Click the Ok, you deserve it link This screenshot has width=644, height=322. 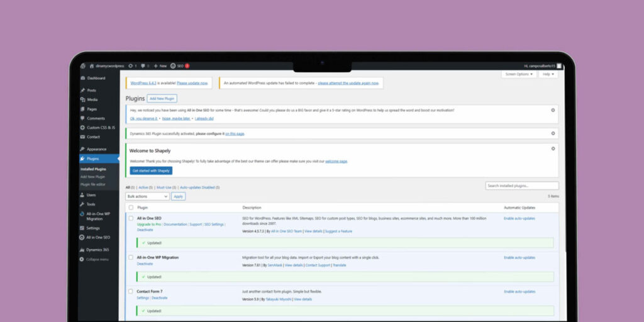[x=144, y=119]
